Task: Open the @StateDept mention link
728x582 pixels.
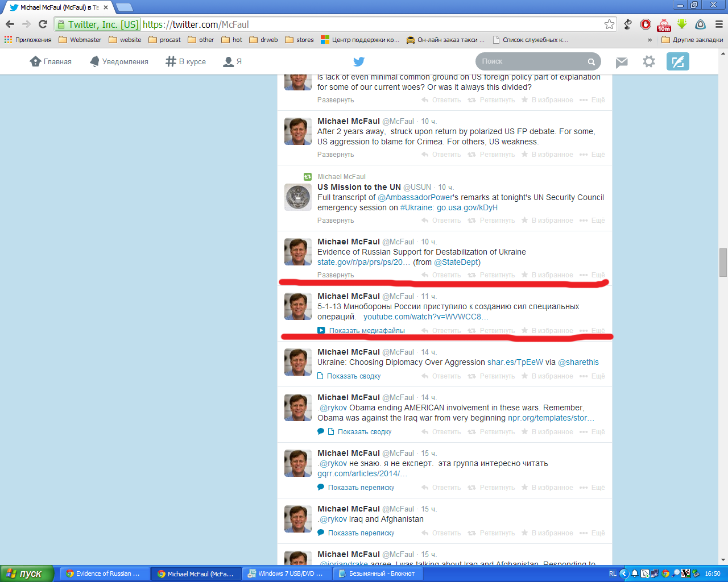Action: (456, 262)
